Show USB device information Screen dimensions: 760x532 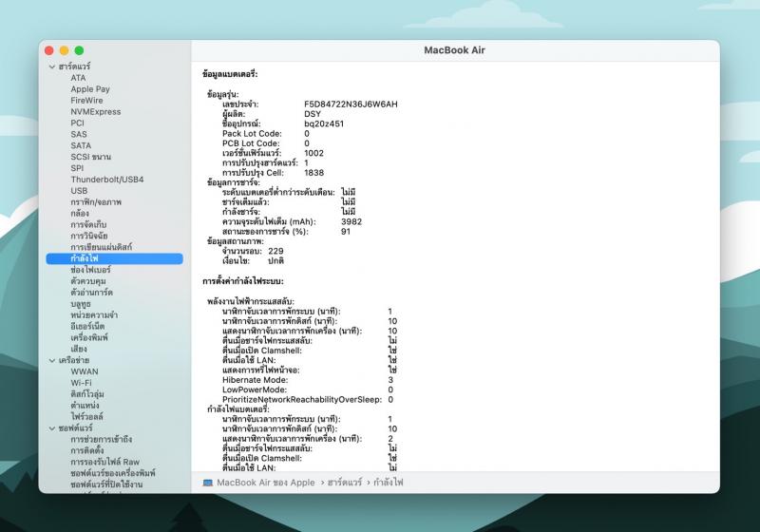click(79, 191)
